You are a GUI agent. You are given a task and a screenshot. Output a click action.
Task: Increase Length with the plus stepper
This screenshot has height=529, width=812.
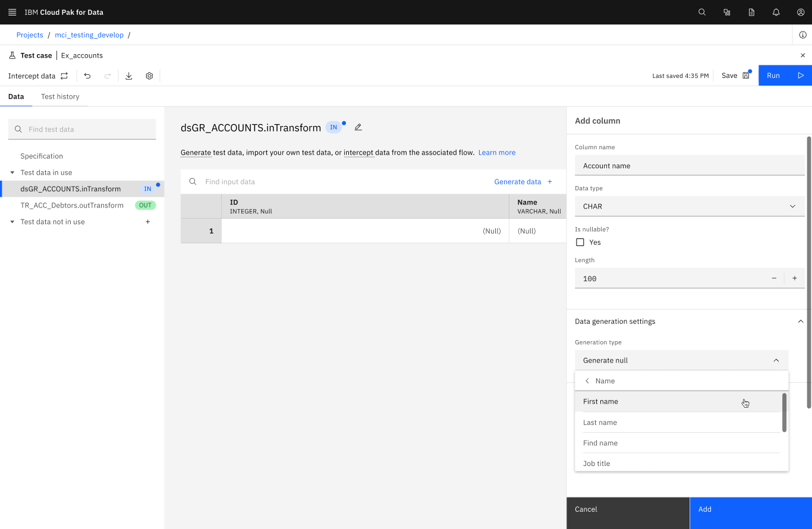pyautogui.click(x=794, y=278)
